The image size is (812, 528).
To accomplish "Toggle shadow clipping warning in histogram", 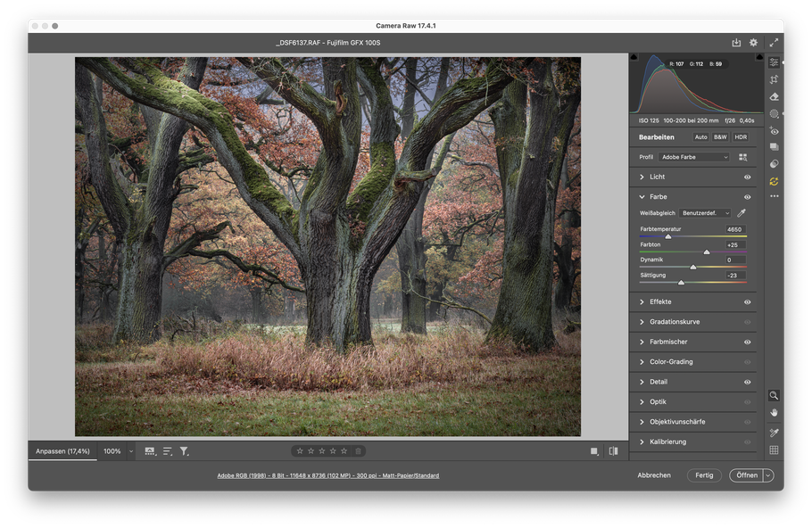I will 634,56.
